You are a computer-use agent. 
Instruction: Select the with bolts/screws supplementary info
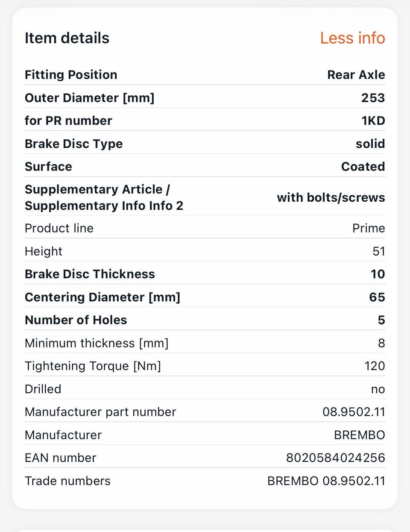331,197
